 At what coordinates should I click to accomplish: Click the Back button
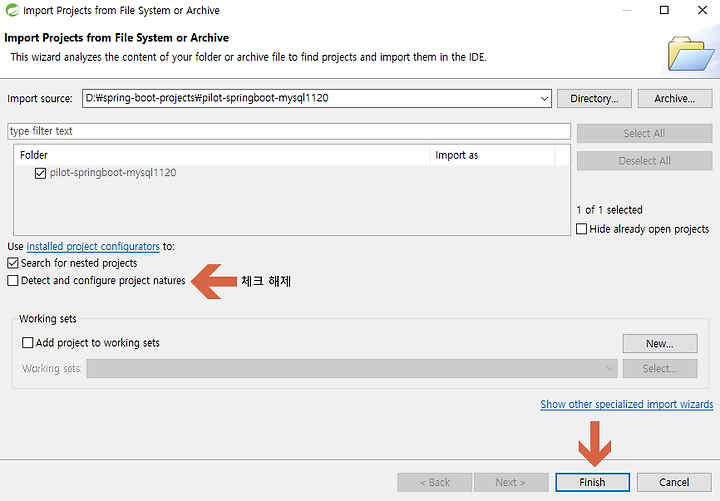tap(434, 483)
